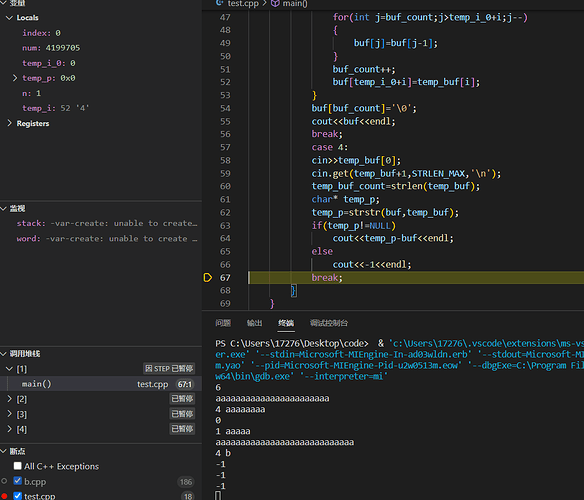This screenshot has height=500, width=584.
Task: Switch to the 问题 (Problems) tab
Action: (223, 323)
